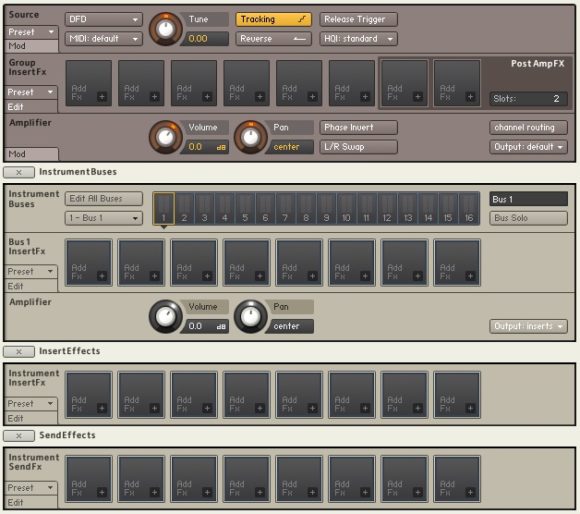
Task: Add Fx to first Instrument SendFx slot
Action: point(89,479)
